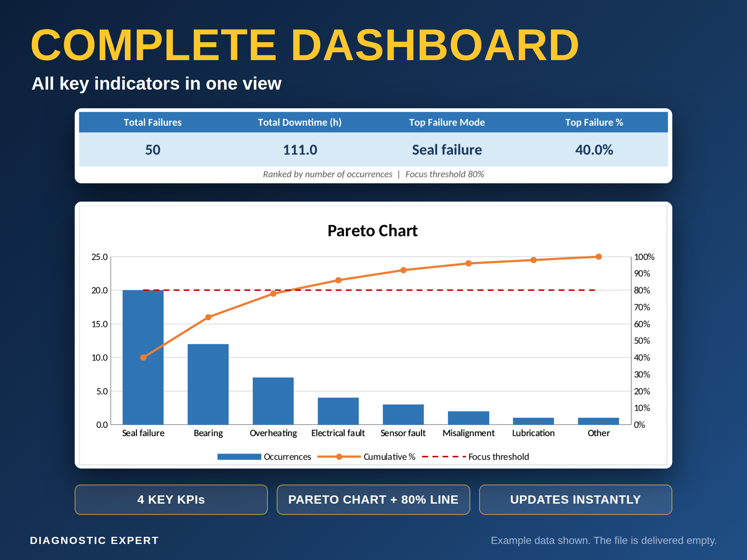
Task: Click the cumulative point above Seal failure
Action: pos(143,358)
